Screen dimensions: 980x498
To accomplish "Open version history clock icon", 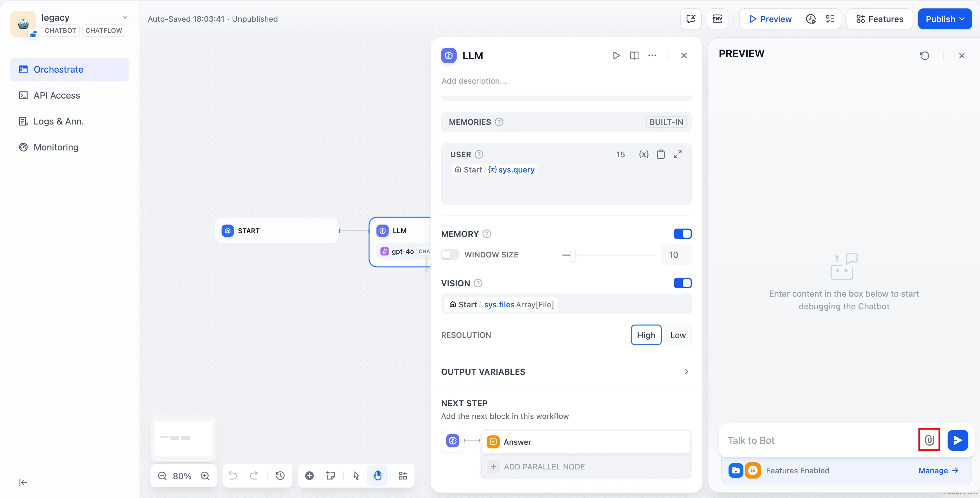I will click(280, 475).
